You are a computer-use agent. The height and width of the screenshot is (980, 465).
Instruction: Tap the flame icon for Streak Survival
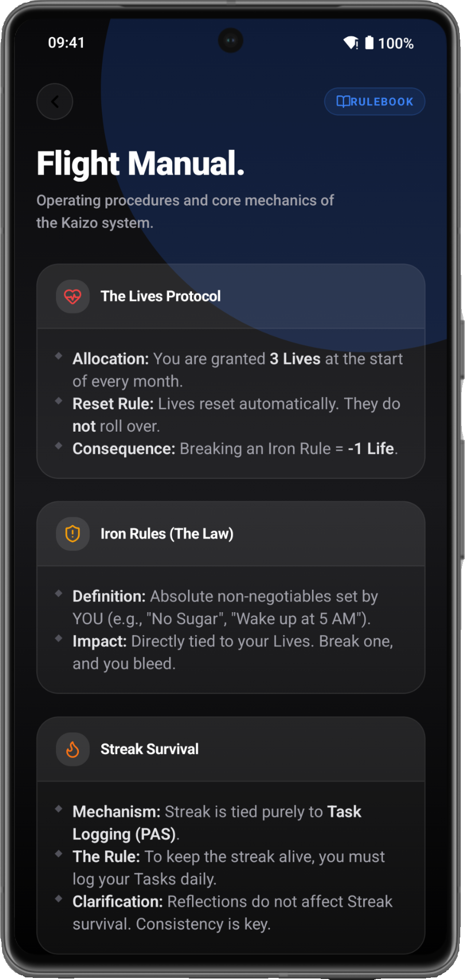73,749
